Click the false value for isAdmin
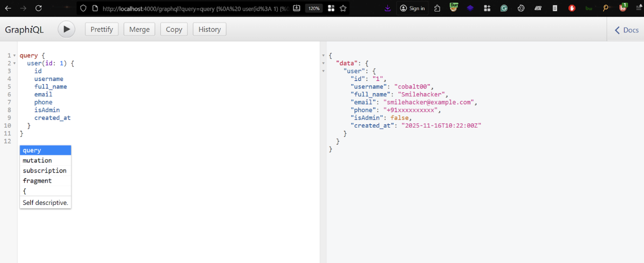This screenshot has height=263, width=644. click(399, 117)
